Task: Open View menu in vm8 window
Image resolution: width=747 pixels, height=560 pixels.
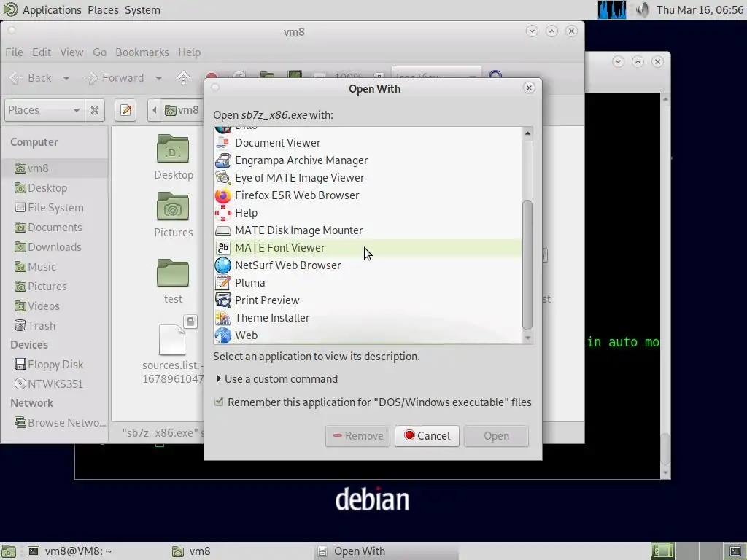Action: (72, 52)
